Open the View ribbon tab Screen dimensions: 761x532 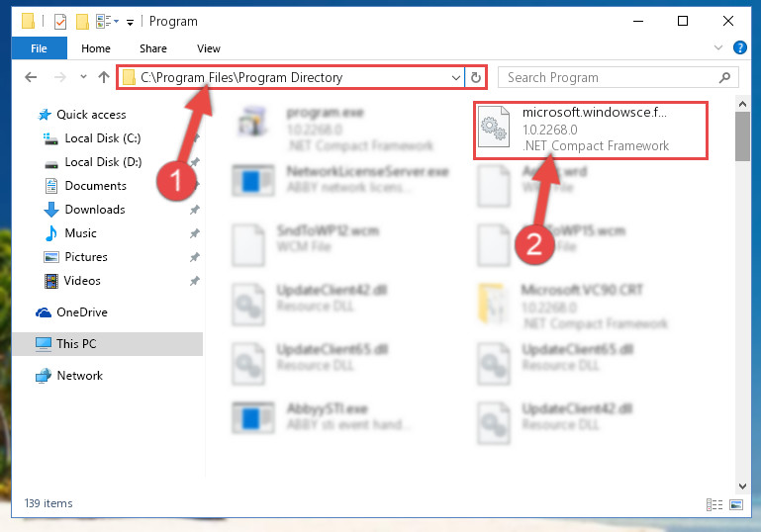coord(209,48)
